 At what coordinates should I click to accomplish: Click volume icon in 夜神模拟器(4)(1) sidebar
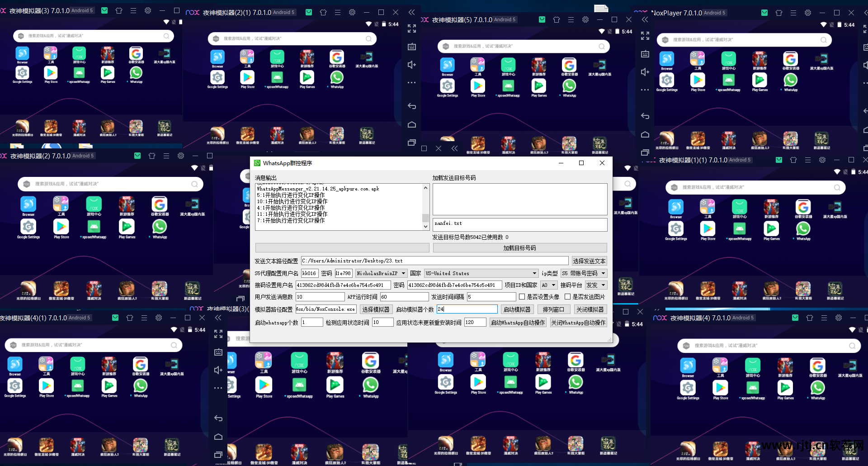coord(218,370)
